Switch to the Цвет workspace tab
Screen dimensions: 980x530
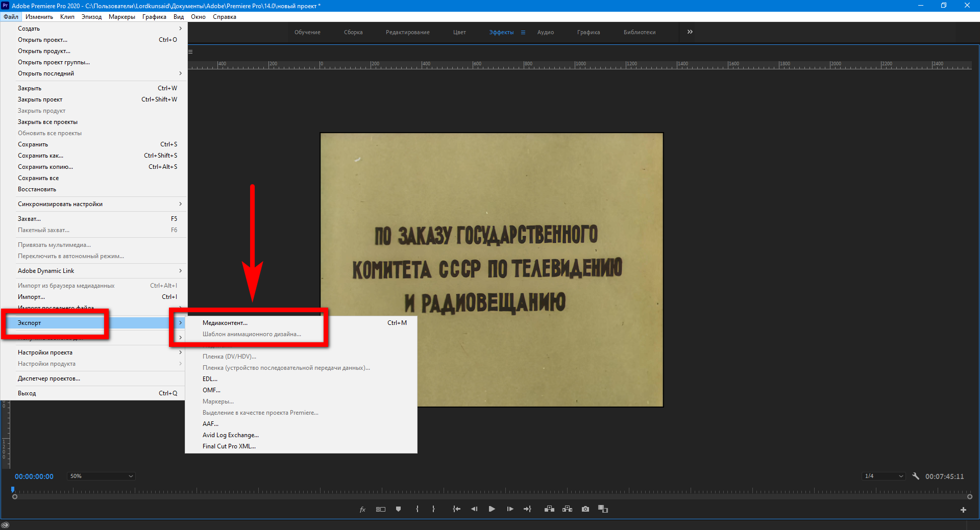pos(459,32)
